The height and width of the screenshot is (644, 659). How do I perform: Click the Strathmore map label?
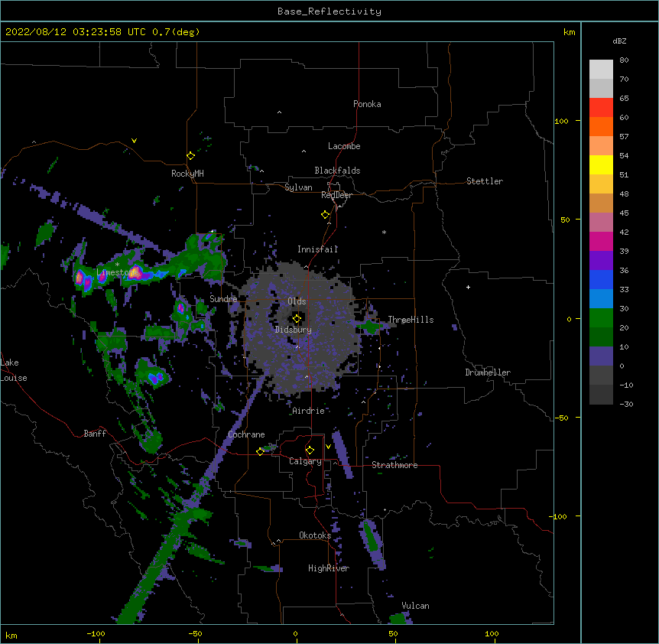[394, 465]
